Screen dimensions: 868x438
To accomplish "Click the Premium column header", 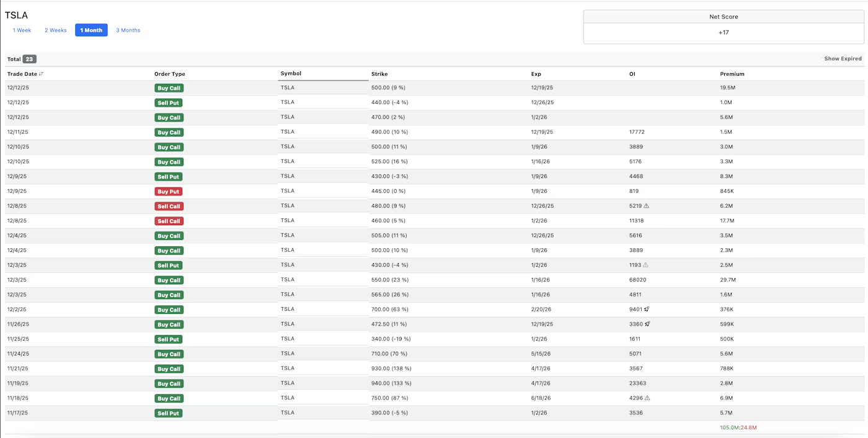I will [732, 74].
